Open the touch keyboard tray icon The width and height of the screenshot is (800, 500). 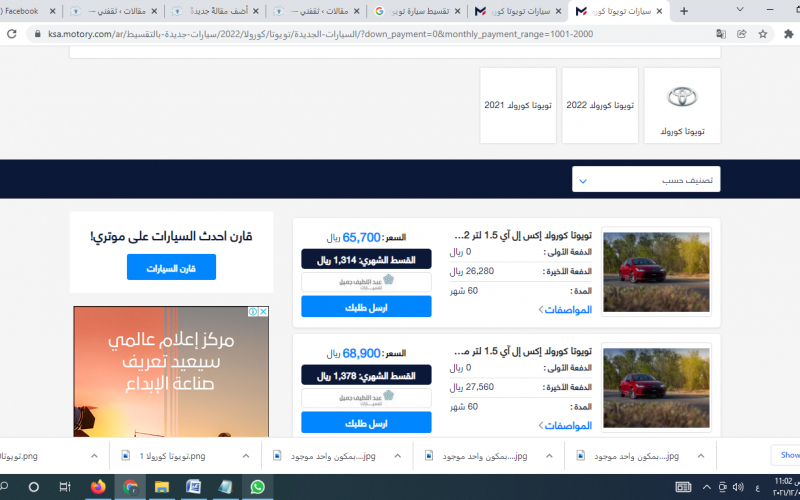click(x=683, y=487)
